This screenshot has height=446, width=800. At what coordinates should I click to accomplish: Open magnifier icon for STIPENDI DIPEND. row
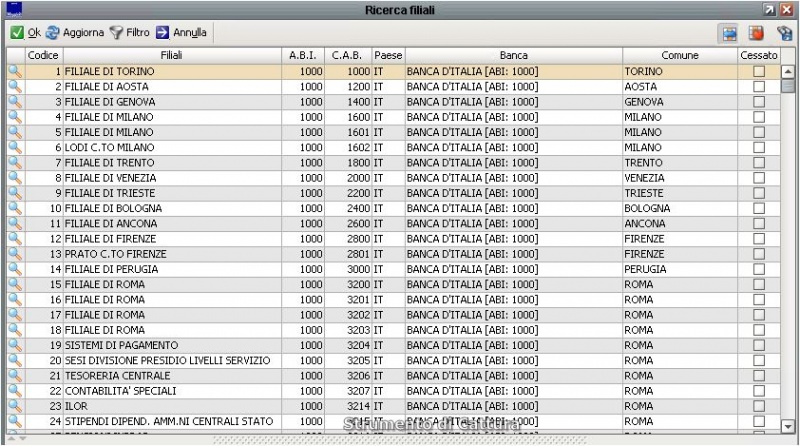click(15, 422)
